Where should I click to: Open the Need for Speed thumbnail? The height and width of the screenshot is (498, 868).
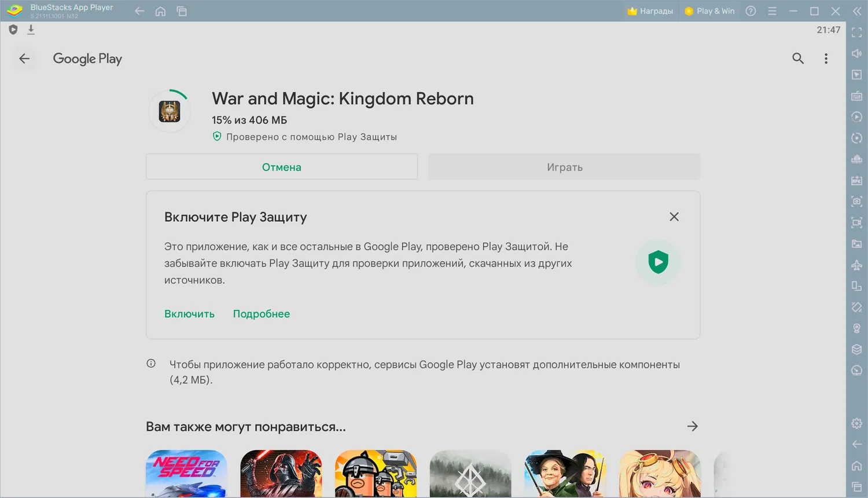coord(186,474)
